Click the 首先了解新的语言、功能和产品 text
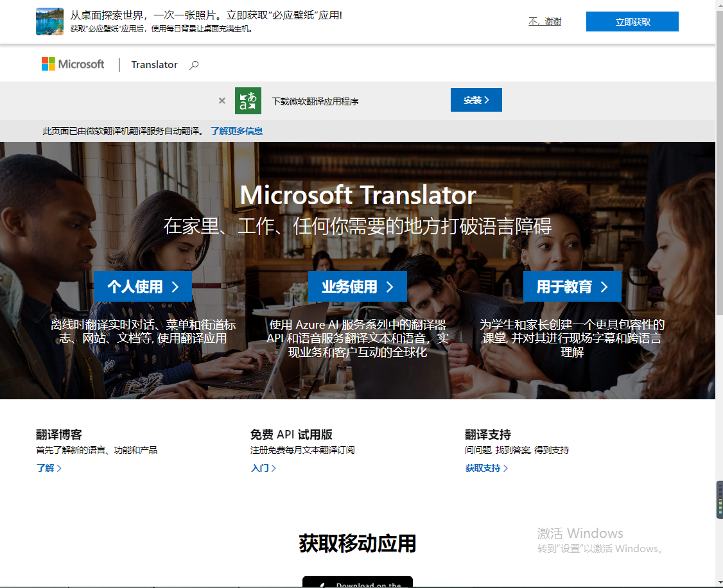The height and width of the screenshot is (588, 723). [x=97, y=450]
